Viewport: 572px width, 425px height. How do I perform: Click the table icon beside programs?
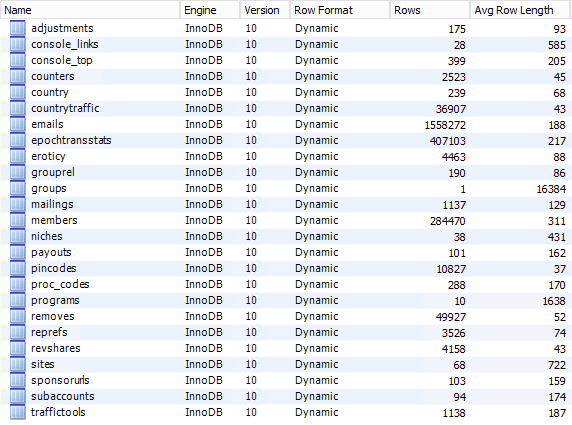pos(18,300)
